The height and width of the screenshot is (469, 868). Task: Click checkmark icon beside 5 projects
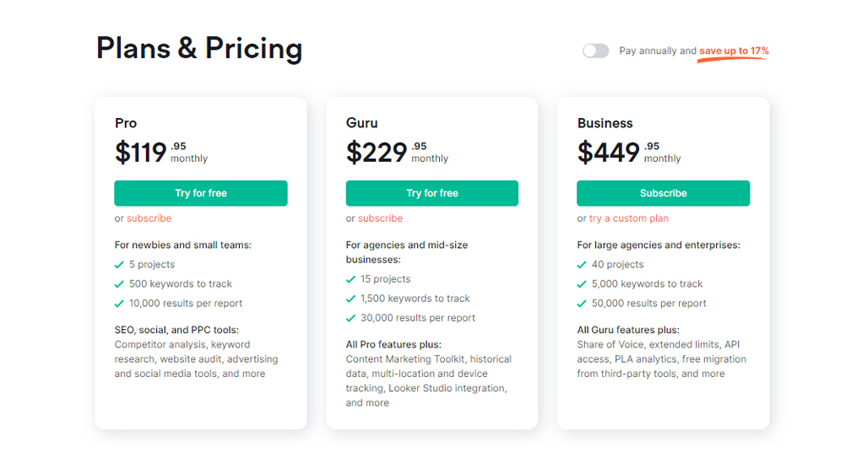[119, 265]
